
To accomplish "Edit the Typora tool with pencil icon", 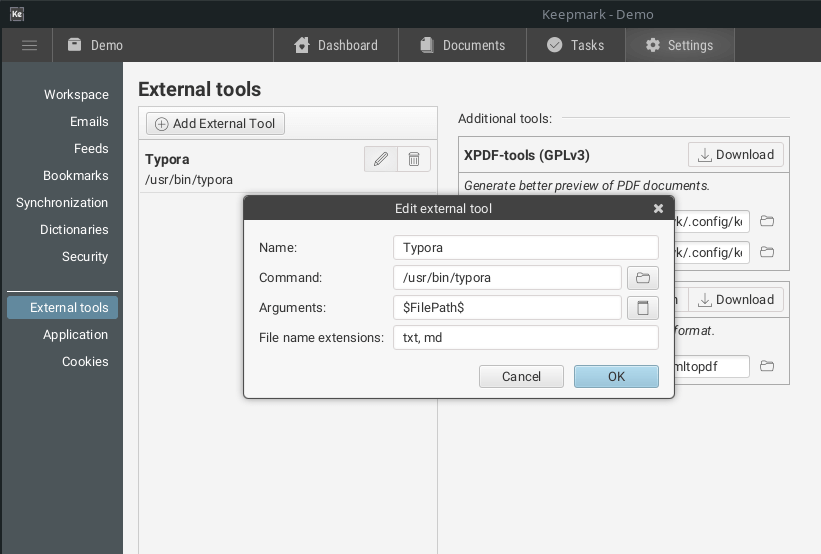I will coord(380,159).
